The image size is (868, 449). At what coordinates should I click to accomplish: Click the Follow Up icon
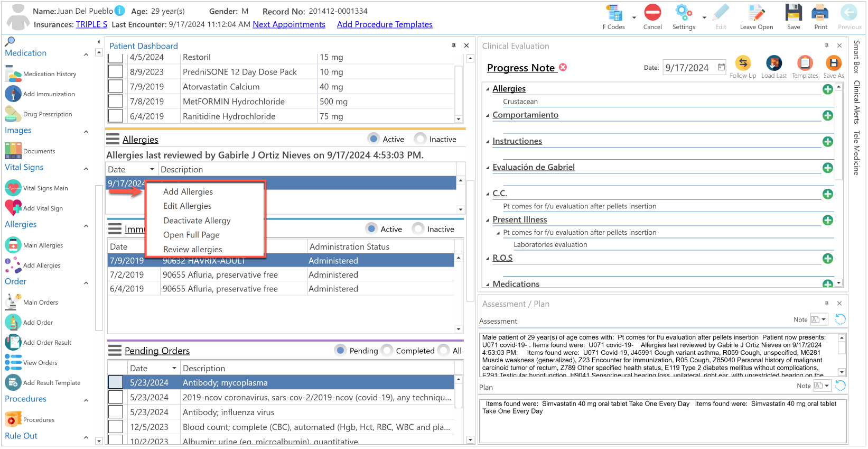[x=743, y=63]
